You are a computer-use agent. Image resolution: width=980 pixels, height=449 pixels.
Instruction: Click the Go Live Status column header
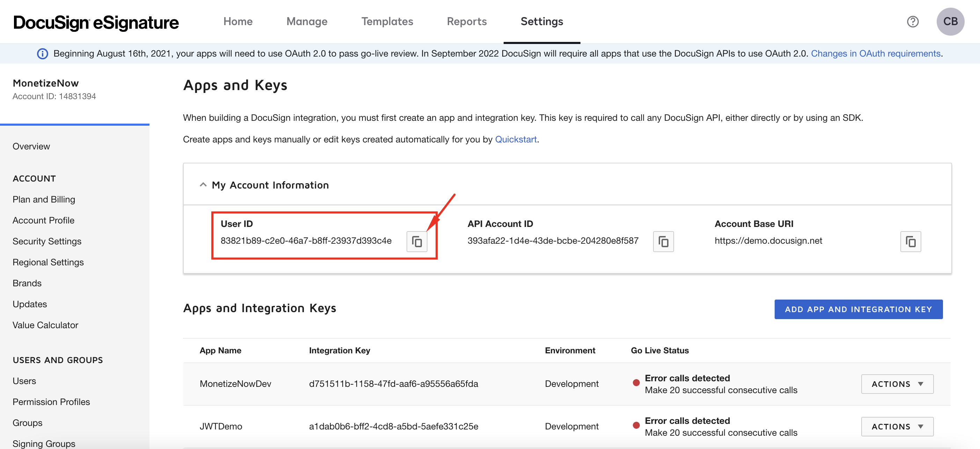coord(660,351)
